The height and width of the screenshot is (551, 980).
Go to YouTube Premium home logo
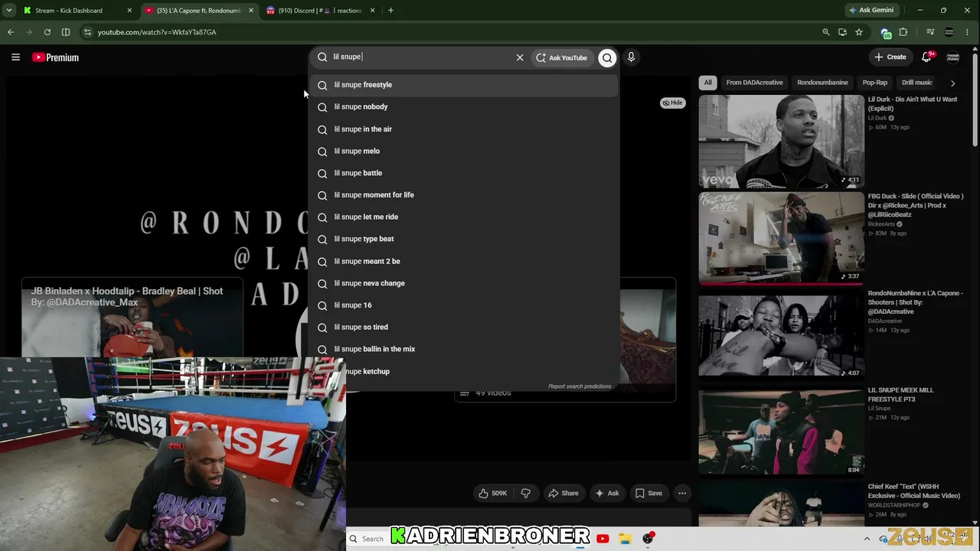[55, 57]
